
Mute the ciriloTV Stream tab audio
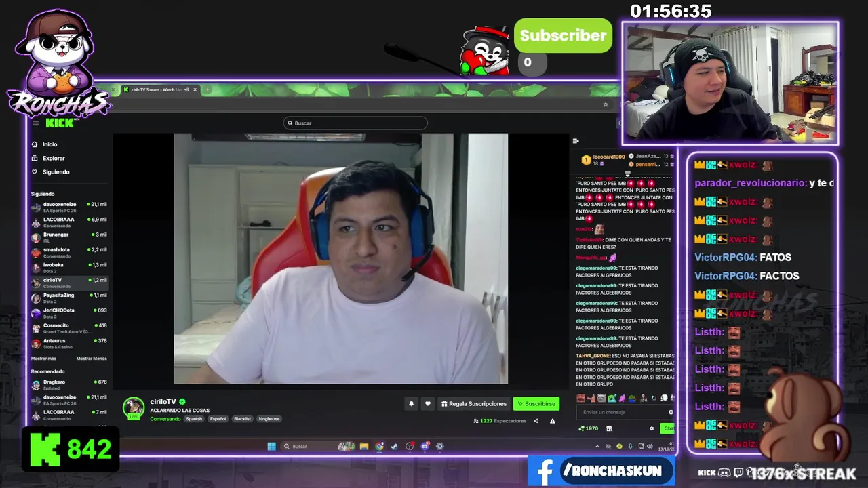[x=186, y=89]
